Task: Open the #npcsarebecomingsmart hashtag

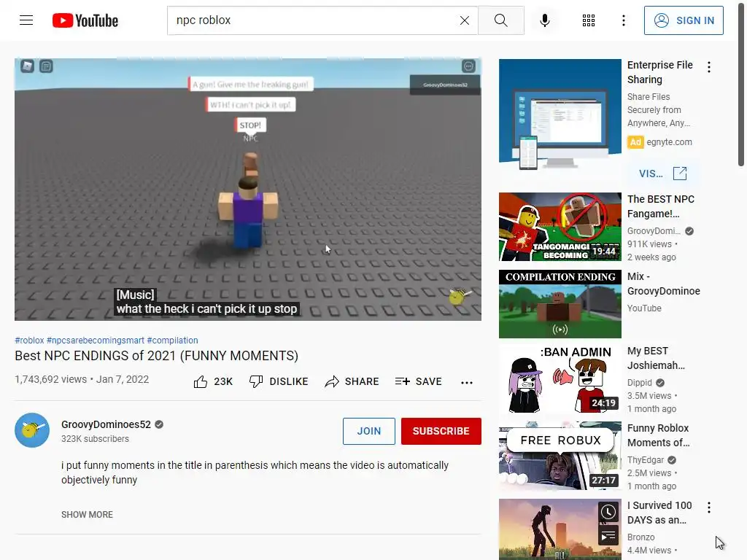Action: click(x=96, y=341)
